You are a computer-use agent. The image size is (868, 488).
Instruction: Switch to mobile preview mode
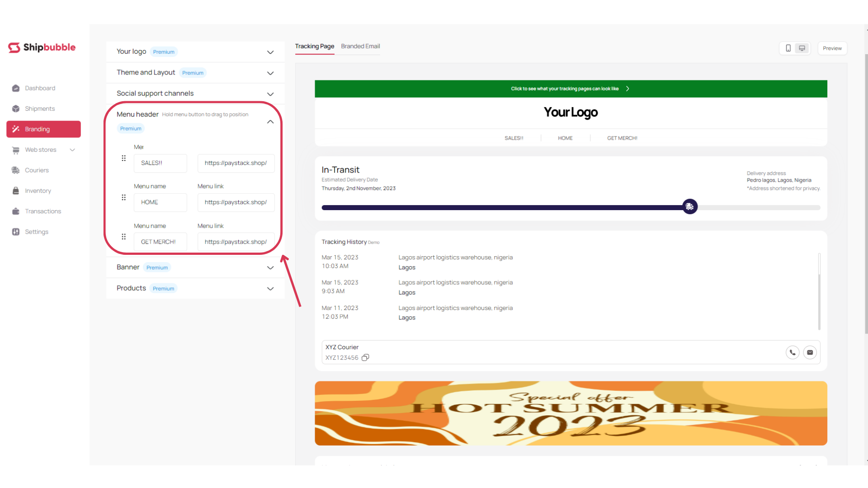pyautogui.click(x=788, y=48)
